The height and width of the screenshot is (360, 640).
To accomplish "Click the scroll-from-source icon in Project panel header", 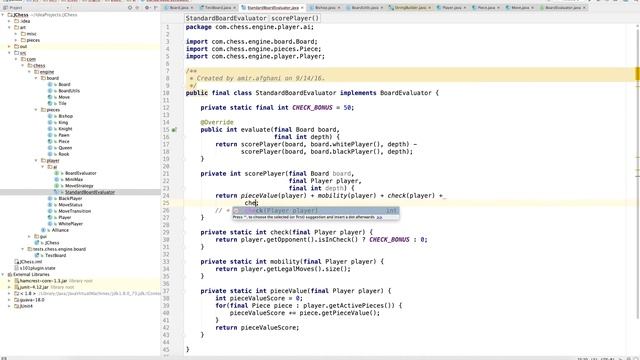I will click(130, 8).
